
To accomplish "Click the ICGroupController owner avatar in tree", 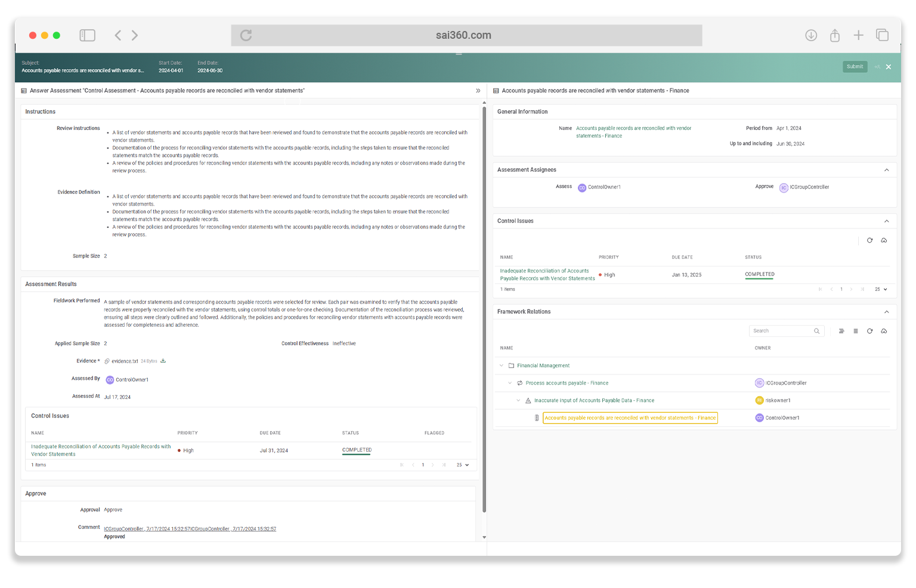I will click(x=759, y=383).
